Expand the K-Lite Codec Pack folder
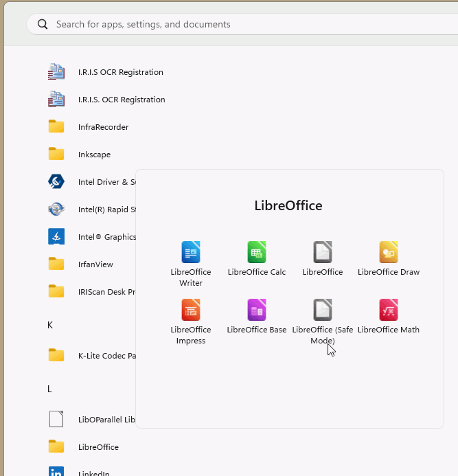The width and height of the screenshot is (458, 476). [103, 355]
